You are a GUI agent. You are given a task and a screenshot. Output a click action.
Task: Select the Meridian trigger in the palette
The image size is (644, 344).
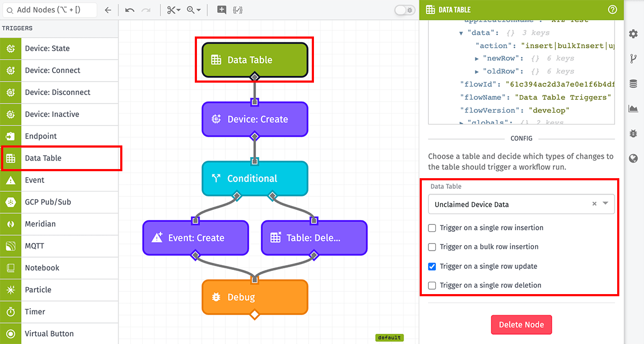59,224
